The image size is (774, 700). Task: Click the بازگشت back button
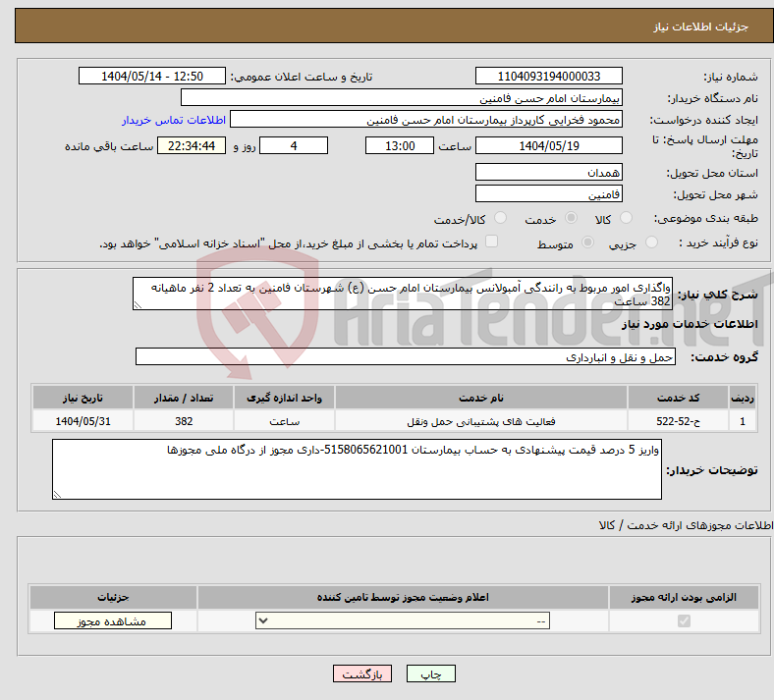point(362,673)
